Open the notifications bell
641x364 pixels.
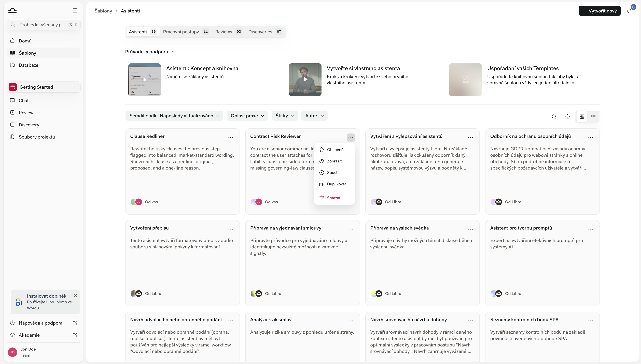tap(629, 11)
